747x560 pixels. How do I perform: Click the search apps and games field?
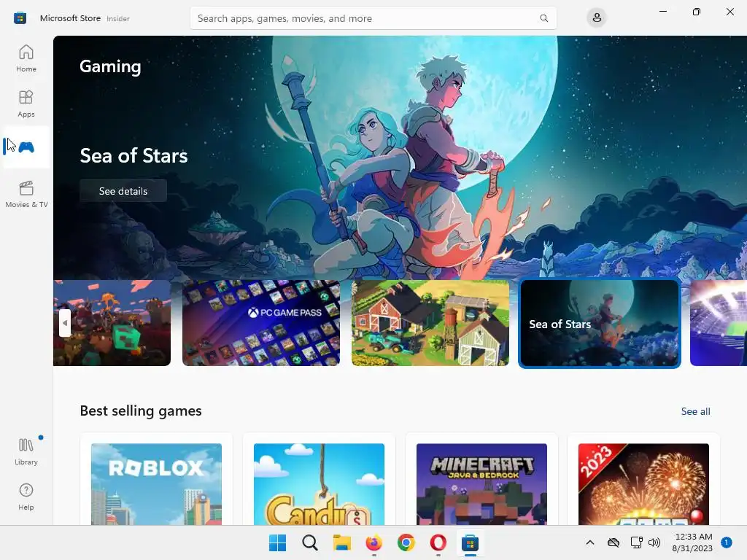[x=366, y=18]
